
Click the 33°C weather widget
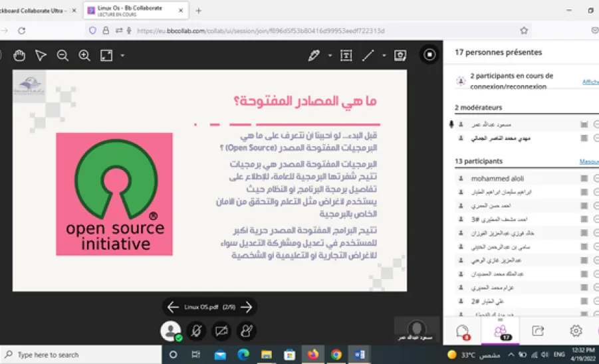pyautogui.click(x=474, y=355)
